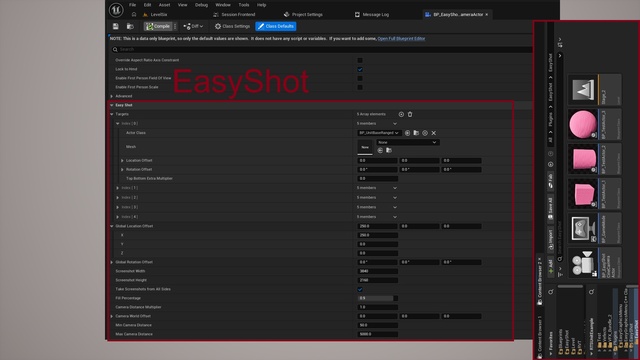
Task: Empty the Targets array with trash icon
Action: click(410, 114)
